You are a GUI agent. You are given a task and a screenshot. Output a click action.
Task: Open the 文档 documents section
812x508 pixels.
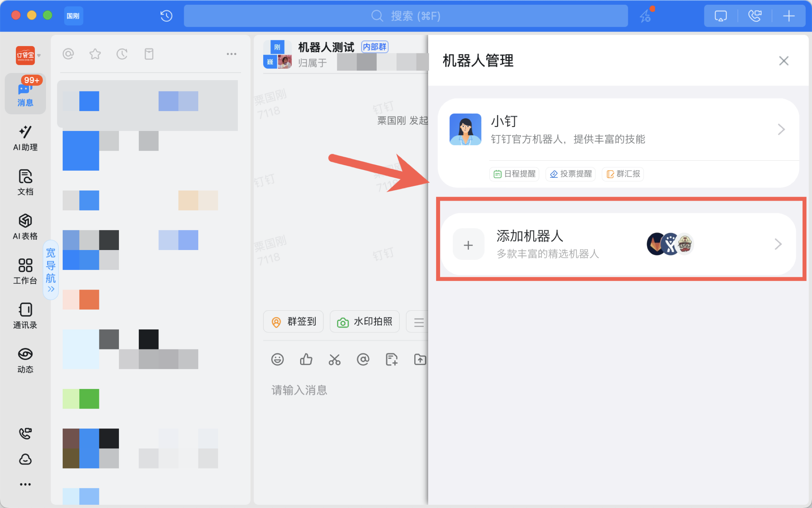25,182
